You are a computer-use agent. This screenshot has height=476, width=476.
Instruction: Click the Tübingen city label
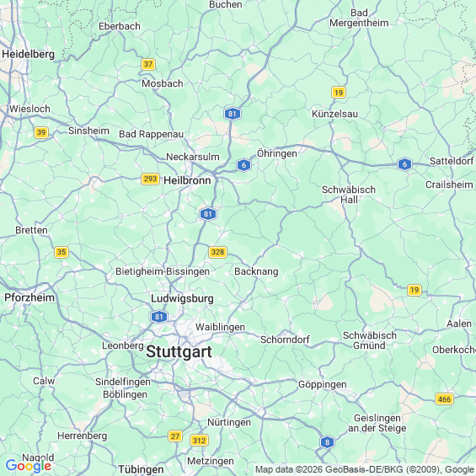point(141,469)
